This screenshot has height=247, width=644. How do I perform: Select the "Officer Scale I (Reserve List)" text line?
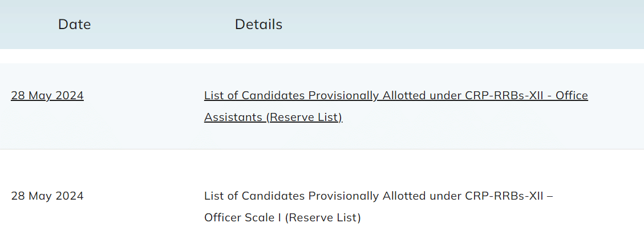pyautogui.click(x=282, y=217)
